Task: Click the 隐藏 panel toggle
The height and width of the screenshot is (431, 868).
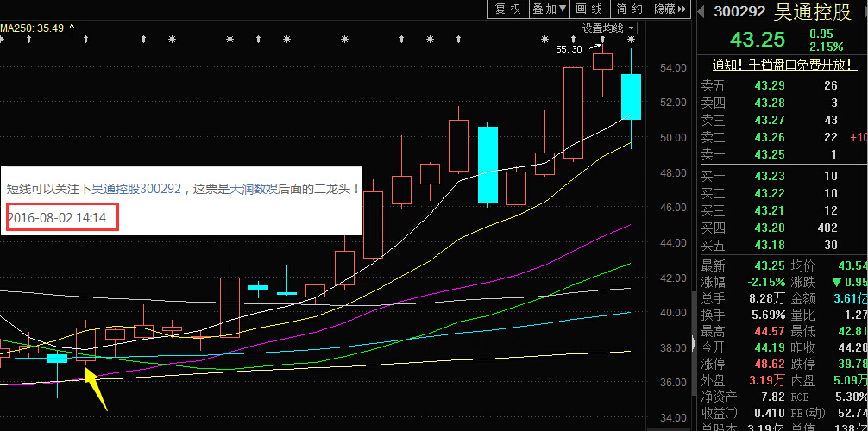Action: 664,9
